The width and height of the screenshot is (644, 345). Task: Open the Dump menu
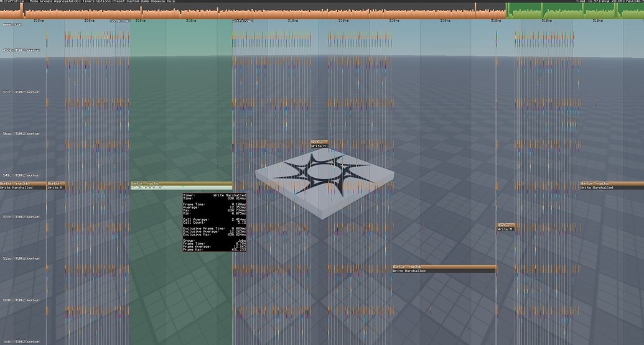144,1
